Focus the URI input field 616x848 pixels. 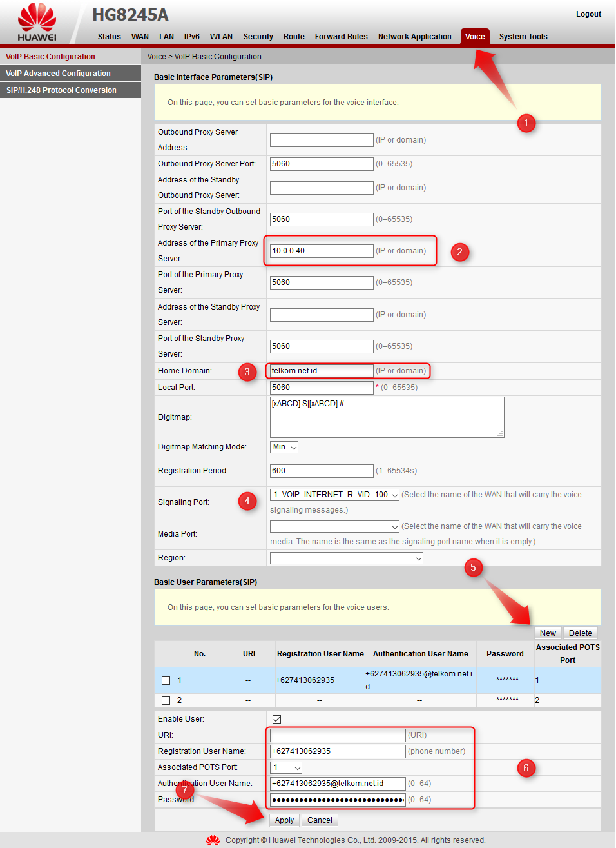click(338, 735)
